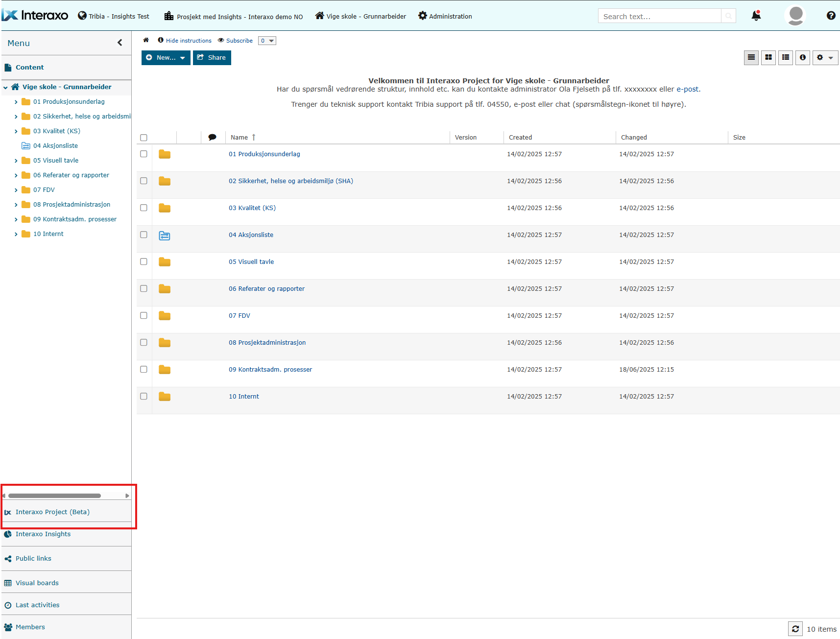This screenshot has width=840, height=639.
Task: Open the New... dropdown button
Action: point(166,58)
